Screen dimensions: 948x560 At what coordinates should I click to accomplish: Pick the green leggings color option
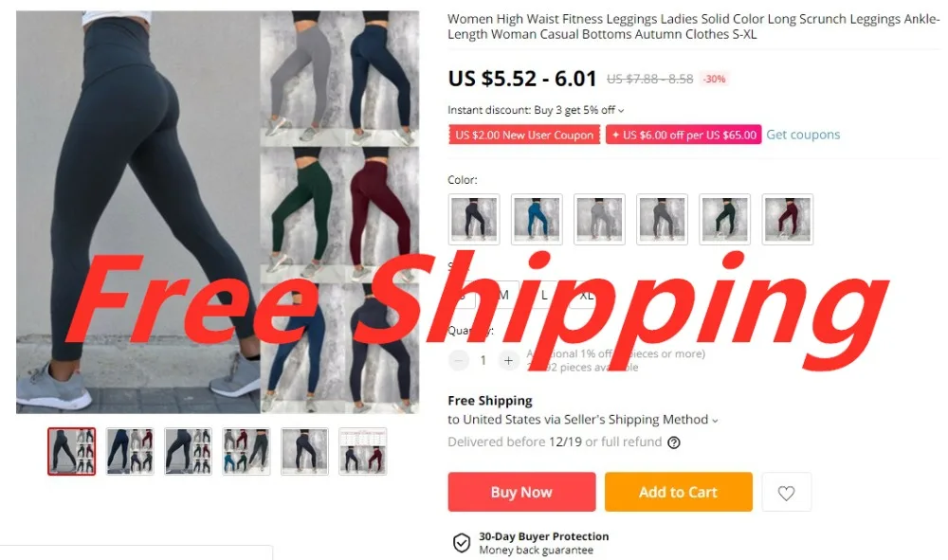(x=725, y=219)
